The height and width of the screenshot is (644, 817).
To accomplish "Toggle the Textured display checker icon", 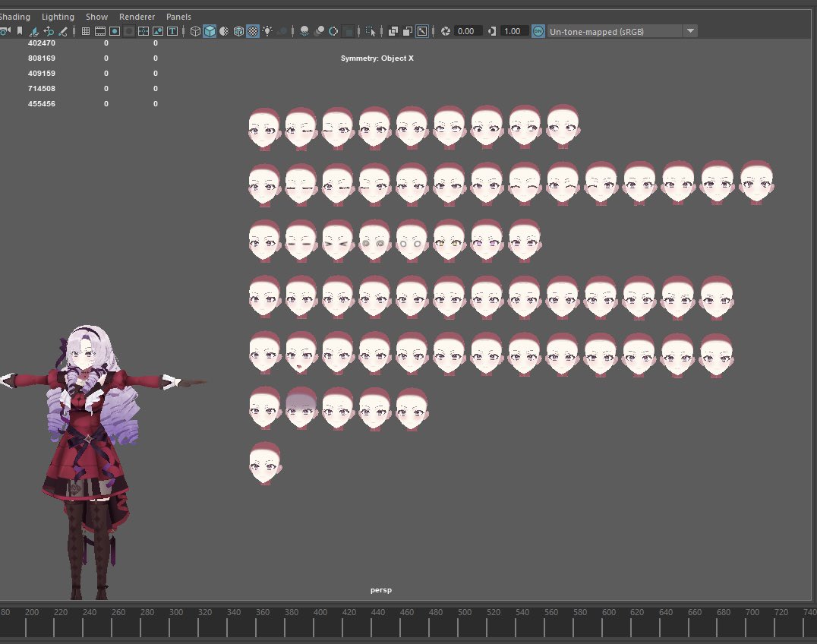I will click(x=253, y=31).
